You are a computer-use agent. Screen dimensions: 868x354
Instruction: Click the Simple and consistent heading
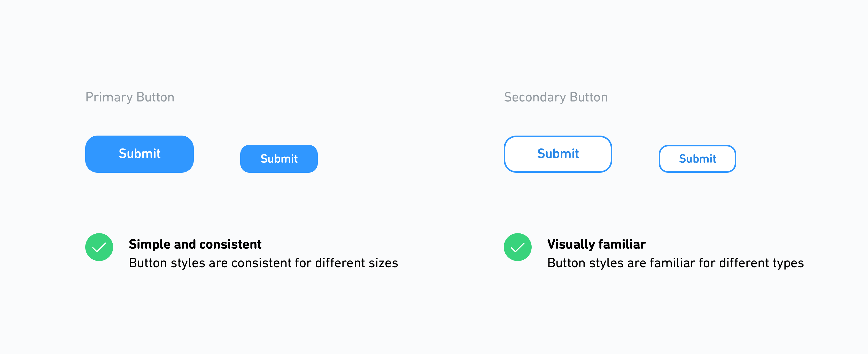pos(195,244)
